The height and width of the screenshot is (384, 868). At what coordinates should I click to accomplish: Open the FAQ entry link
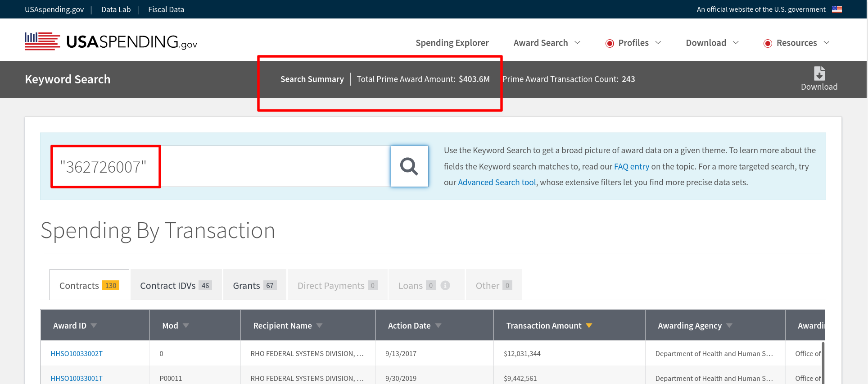[x=632, y=166]
